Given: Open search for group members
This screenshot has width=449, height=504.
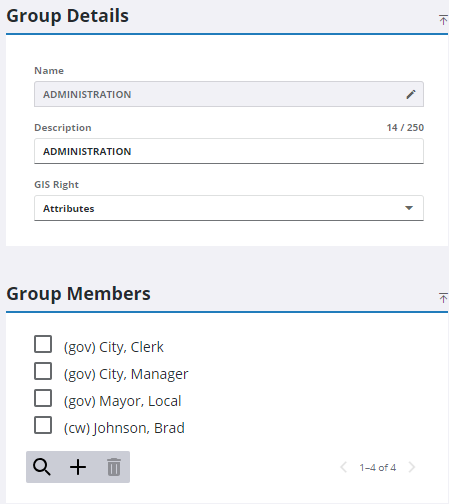Looking at the screenshot, I should click(42, 467).
